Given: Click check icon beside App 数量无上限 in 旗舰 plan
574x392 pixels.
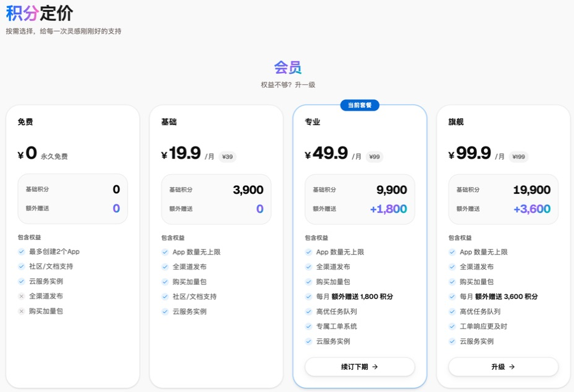Looking at the screenshot, I should pos(451,252).
